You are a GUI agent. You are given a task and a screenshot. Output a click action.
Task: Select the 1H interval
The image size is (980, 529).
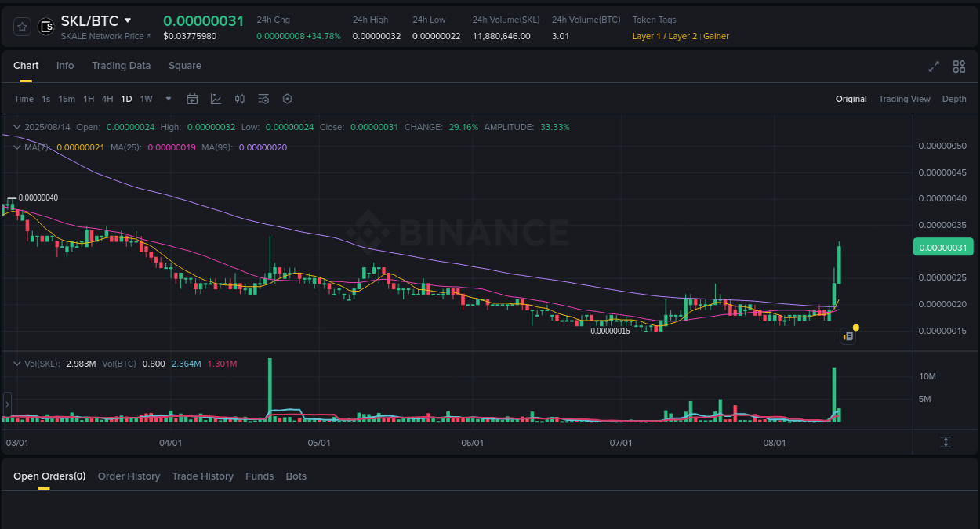tap(89, 99)
